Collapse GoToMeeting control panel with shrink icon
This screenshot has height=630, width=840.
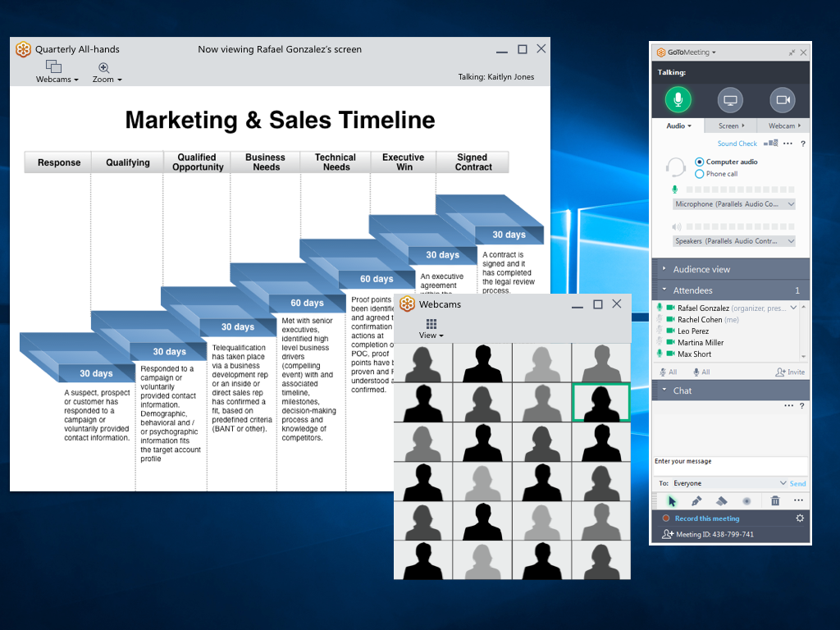[x=792, y=52]
